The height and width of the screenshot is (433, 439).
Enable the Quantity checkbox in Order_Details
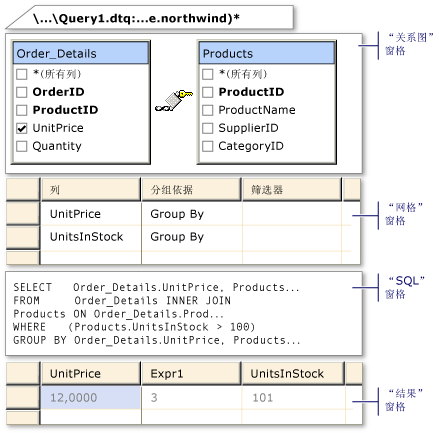[x=22, y=146]
